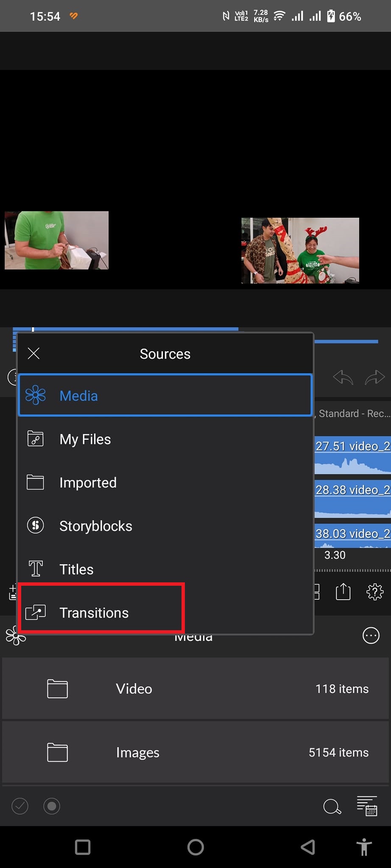Search the media library

[x=332, y=807]
